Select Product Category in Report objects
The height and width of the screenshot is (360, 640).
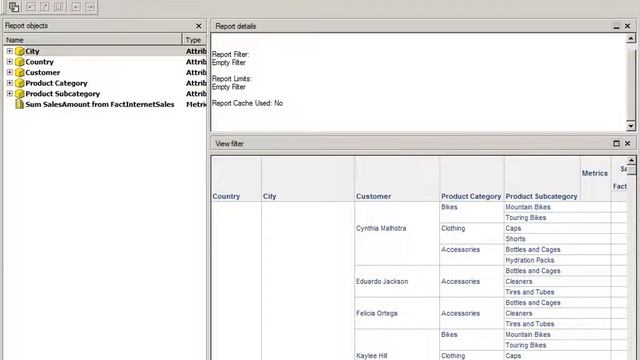tap(105, 83)
